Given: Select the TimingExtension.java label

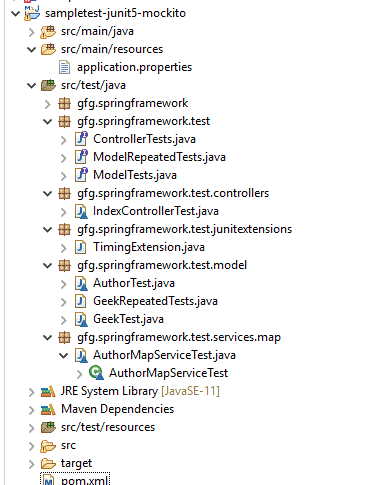Looking at the screenshot, I should click(x=149, y=247).
